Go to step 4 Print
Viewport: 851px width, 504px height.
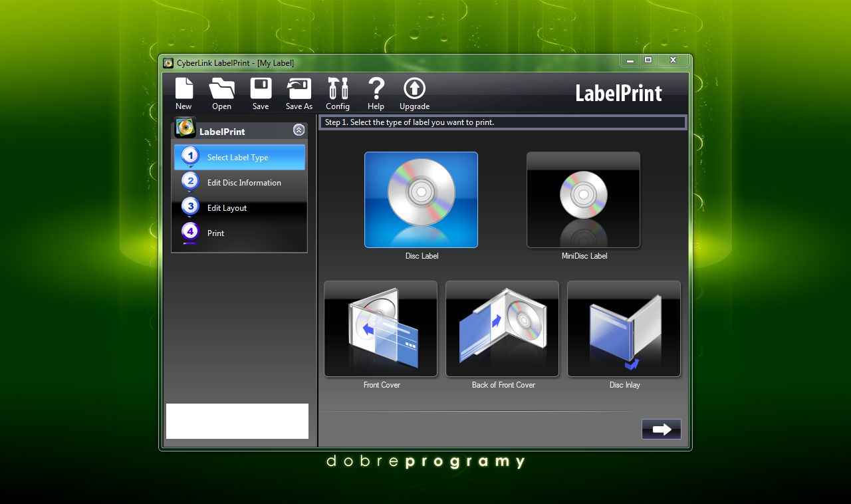[239, 233]
